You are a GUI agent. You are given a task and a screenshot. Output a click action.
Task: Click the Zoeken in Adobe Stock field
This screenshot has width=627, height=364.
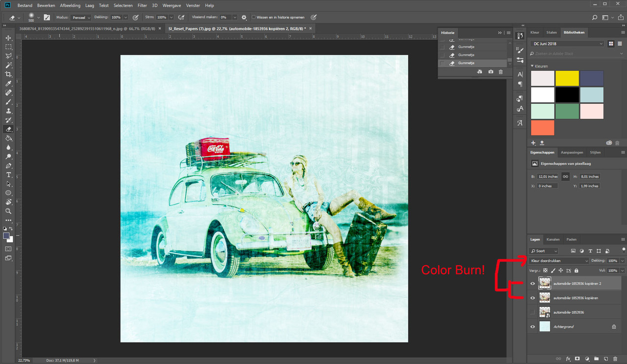click(567, 53)
